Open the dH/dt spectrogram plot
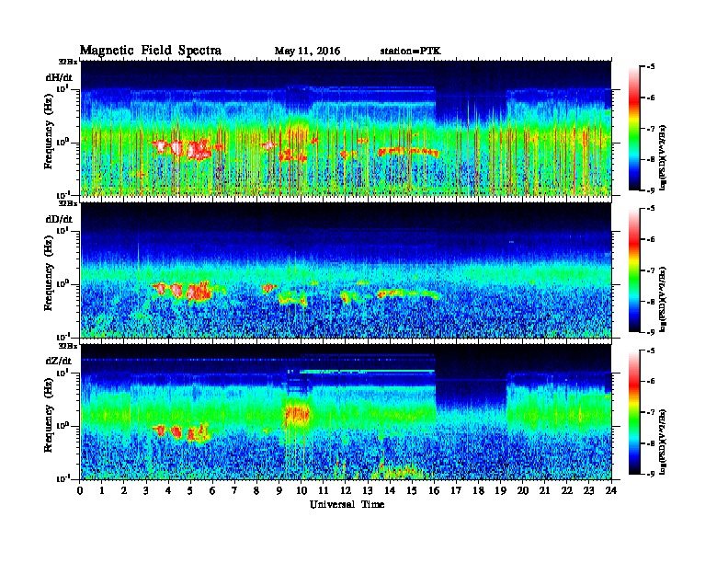Viewport: 728px width, 563px height. (346, 128)
